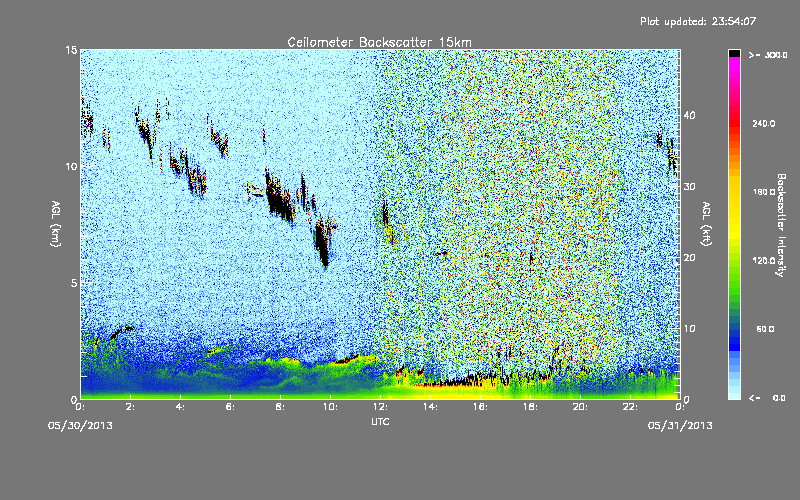Click the 2: hour tick on time axis
The height and width of the screenshot is (500, 800).
(x=131, y=407)
